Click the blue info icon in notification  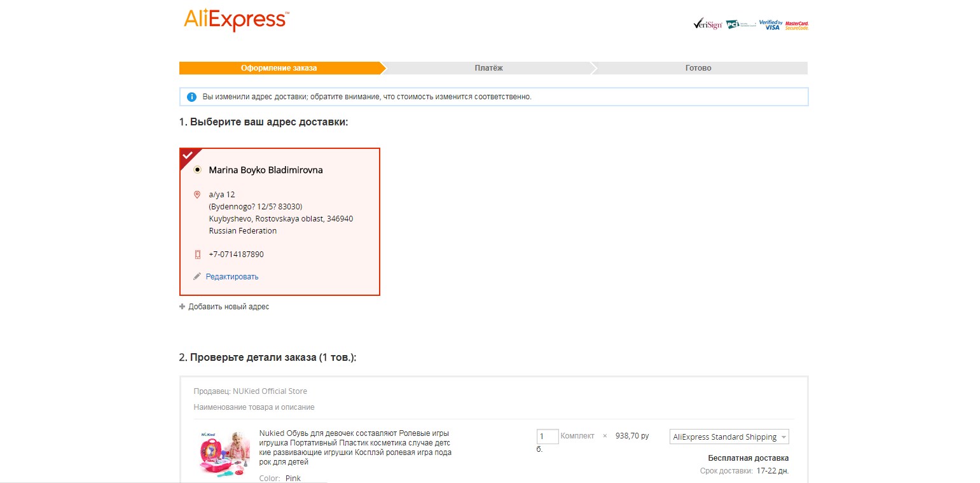[x=191, y=97]
